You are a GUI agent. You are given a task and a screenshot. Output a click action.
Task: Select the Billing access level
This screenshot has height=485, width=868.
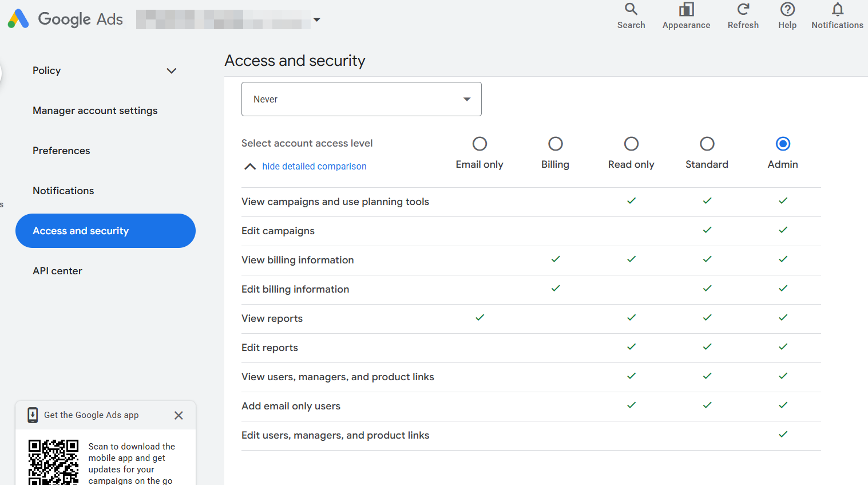[x=555, y=144]
